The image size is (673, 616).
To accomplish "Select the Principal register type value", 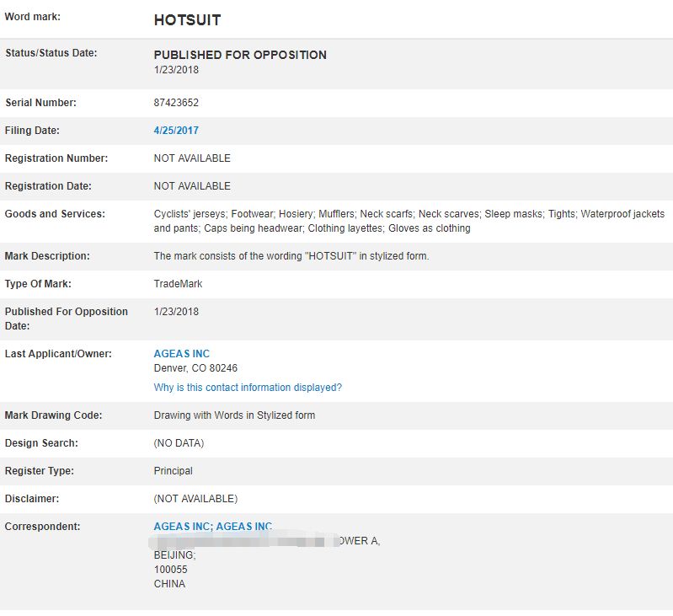I will [x=173, y=471].
